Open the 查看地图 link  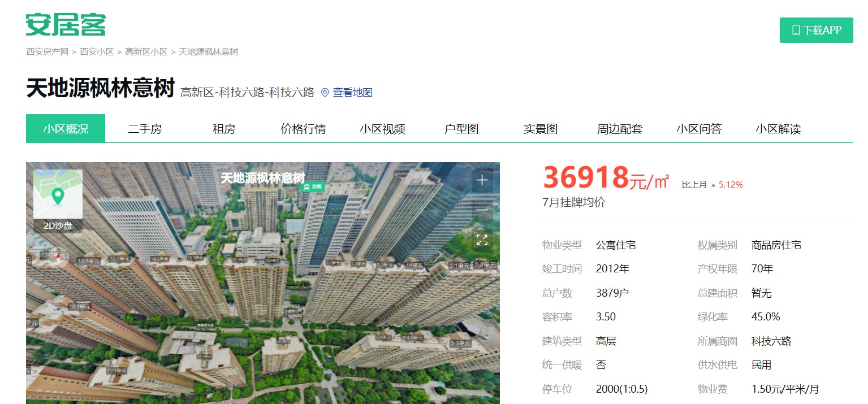(352, 93)
